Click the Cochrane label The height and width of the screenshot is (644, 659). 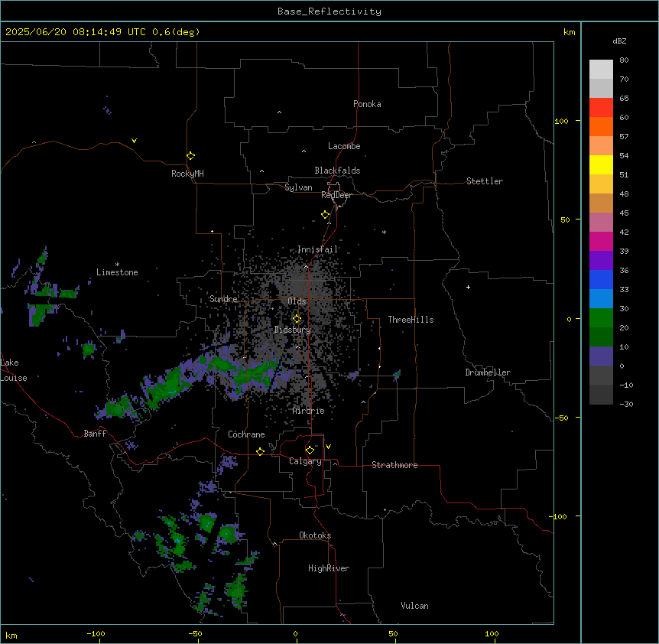coord(246,434)
